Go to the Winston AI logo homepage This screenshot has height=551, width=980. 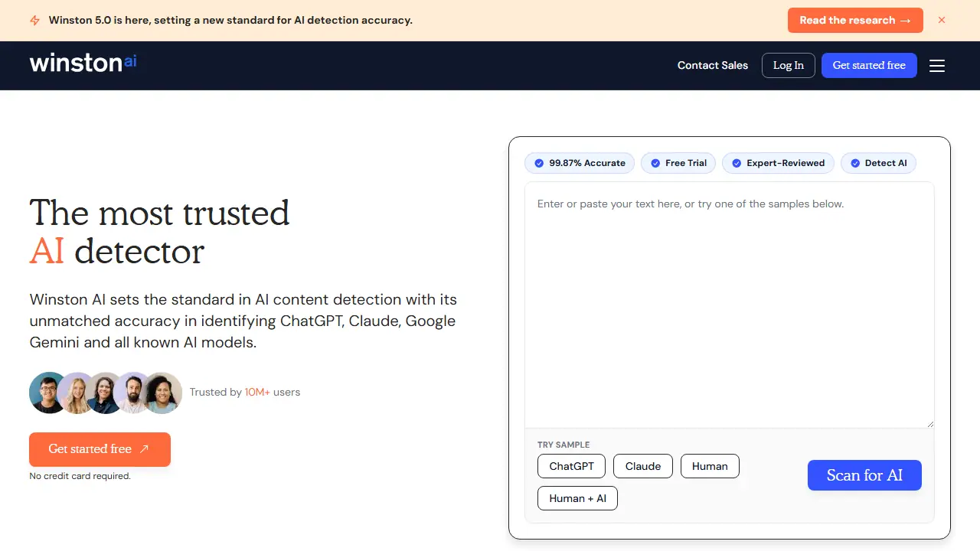click(x=83, y=63)
